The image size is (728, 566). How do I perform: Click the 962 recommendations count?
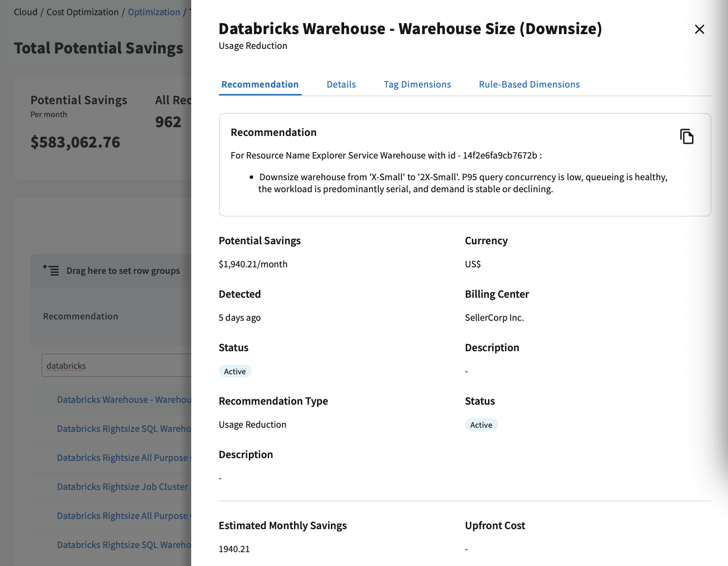pyautogui.click(x=168, y=122)
